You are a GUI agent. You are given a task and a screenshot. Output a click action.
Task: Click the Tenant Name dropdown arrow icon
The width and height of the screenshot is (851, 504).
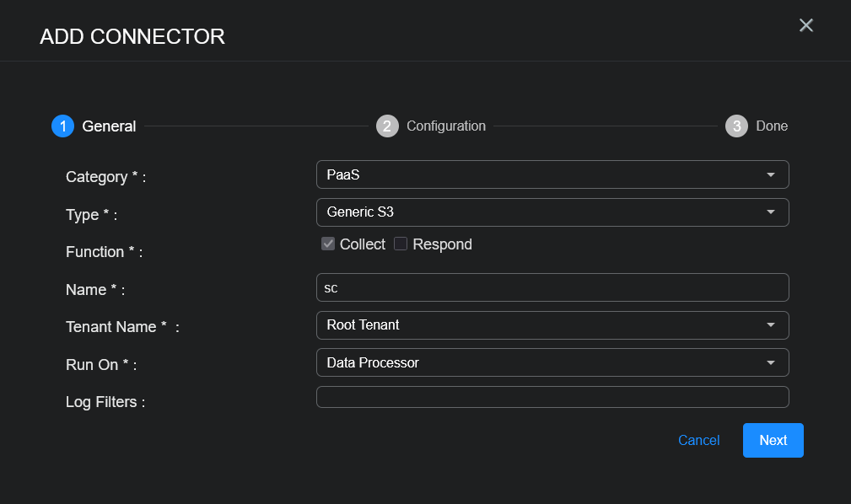click(x=770, y=325)
